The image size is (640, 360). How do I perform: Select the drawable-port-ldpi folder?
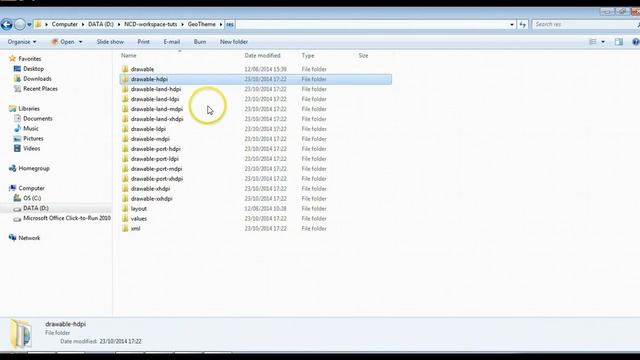155,159
